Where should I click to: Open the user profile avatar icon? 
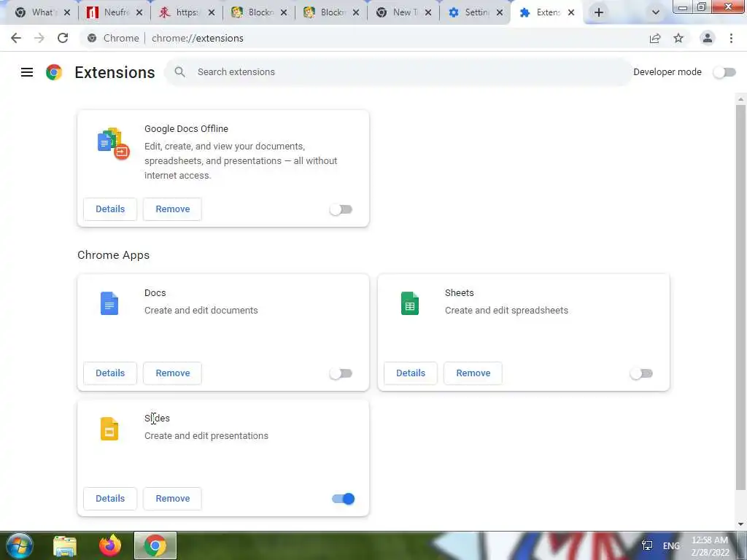(x=708, y=38)
